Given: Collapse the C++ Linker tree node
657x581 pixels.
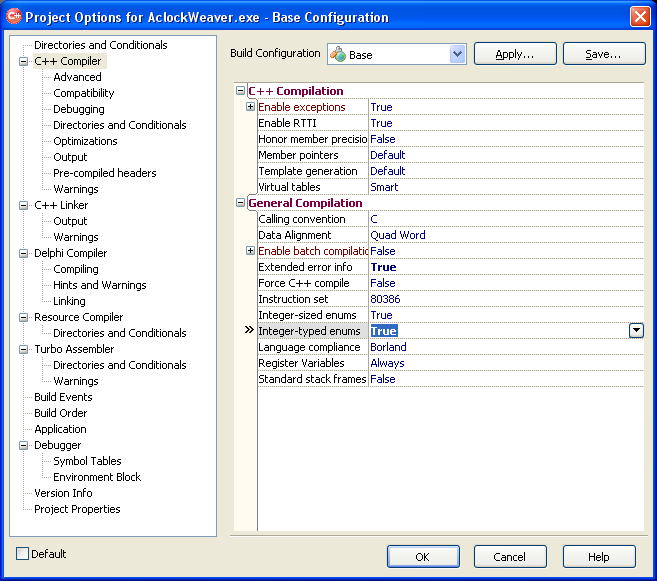Looking at the screenshot, I should click(x=23, y=205).
